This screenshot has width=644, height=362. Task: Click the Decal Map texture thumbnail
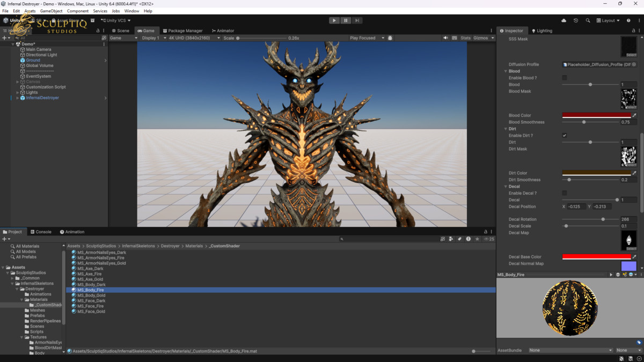click(x=628, y=240)
